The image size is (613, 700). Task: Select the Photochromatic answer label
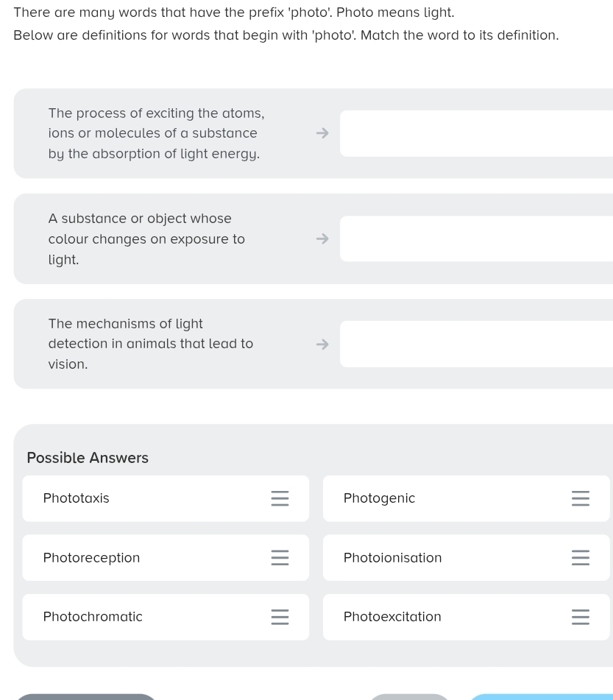pos(93,617)
